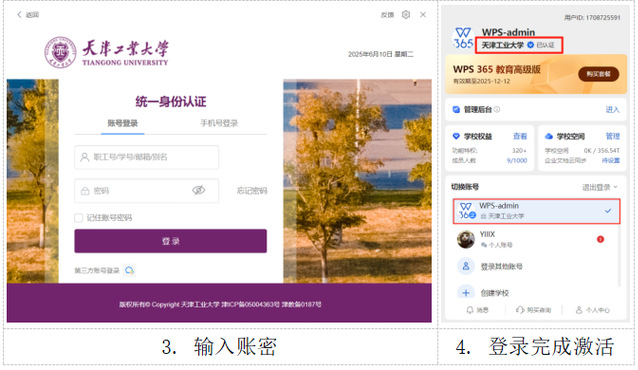Viewport: 638px width, 370px height.
Task: Switch to the 手机号登录 tab
Action: click(x=219, y=123)
